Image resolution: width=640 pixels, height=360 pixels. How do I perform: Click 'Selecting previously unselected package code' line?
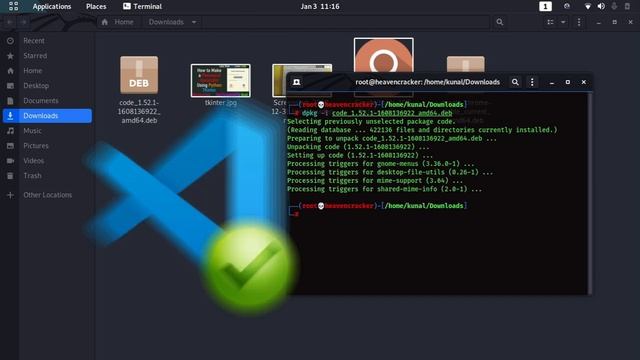(371, 122)
